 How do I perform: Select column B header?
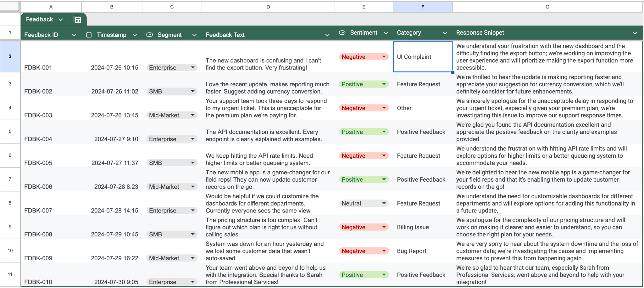coord(112,7)
